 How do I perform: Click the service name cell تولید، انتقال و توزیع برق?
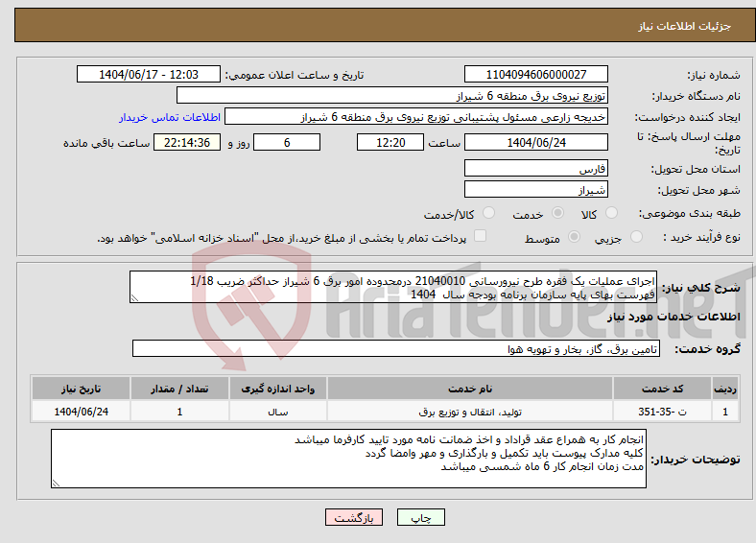[470, 412]
